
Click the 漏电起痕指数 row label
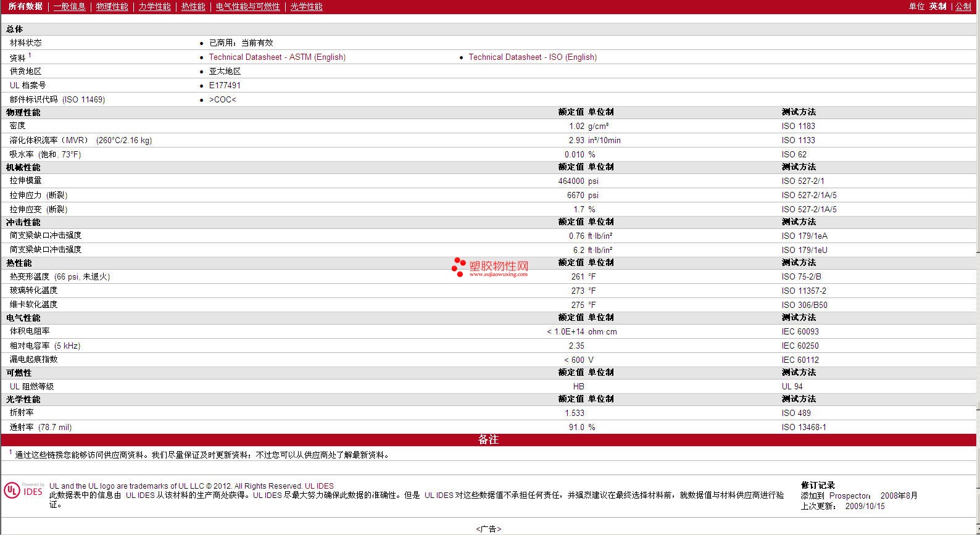click(x=33, y=359)
